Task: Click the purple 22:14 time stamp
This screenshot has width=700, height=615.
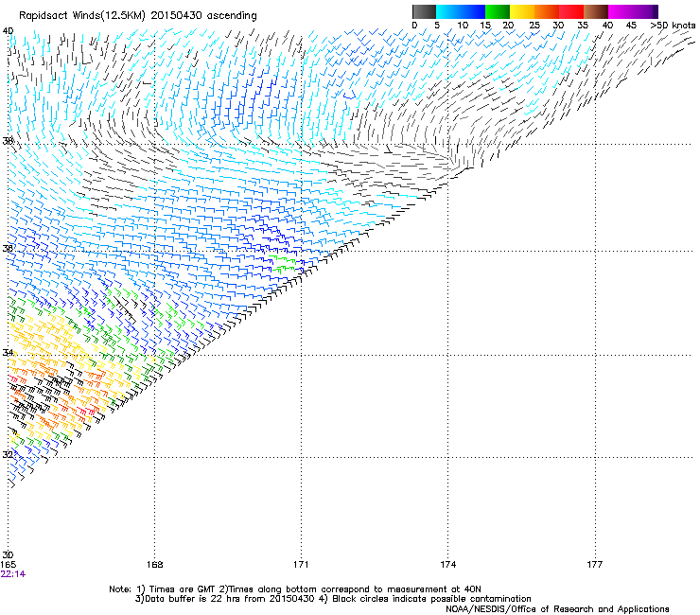Action: click(x=13, y=574)
